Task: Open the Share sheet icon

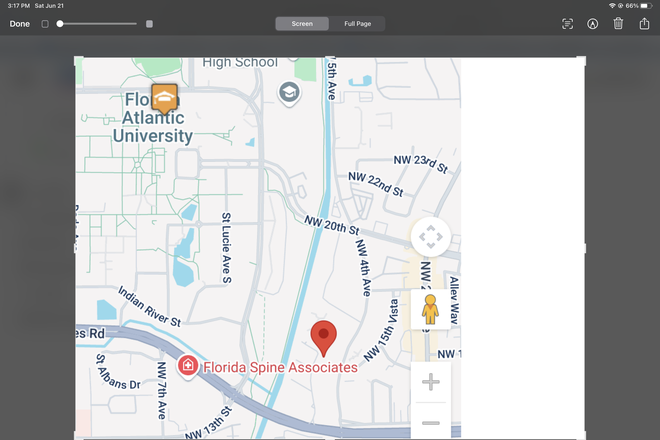Action: pyautogui.click(x=644, y=23)
